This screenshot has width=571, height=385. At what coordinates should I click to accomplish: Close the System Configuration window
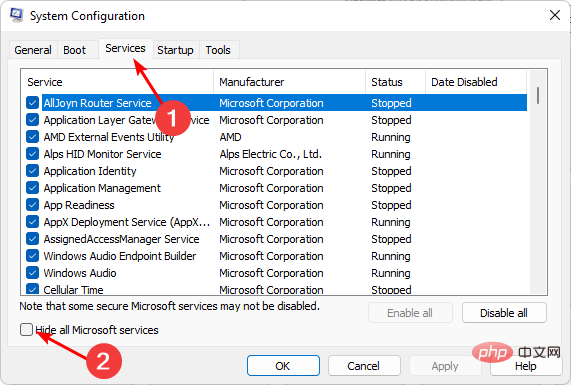pos(555,15)
